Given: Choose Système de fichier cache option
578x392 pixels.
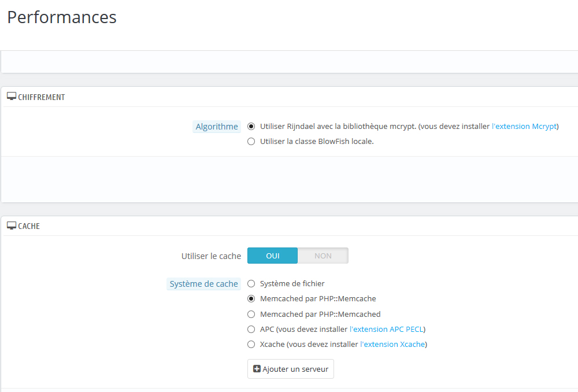Looking at the screenshot, I should [x=251, y=284].
